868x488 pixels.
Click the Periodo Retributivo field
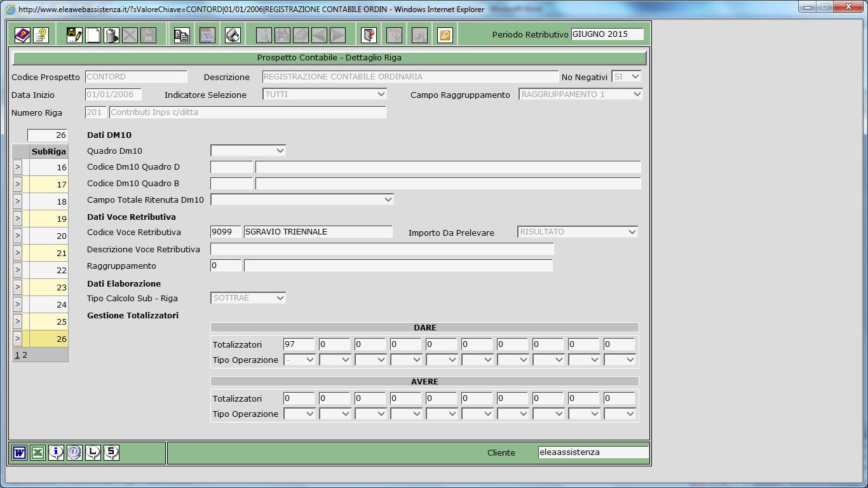607,34
